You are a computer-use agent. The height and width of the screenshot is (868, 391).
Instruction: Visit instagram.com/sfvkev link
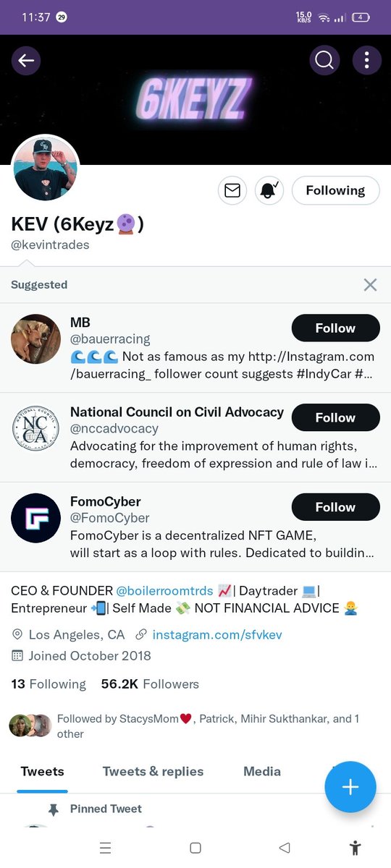tap(217, 634)
